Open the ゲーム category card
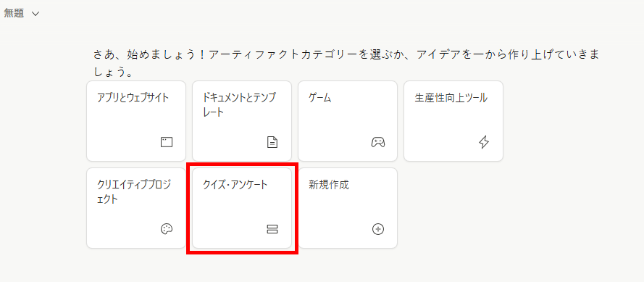This screenshot has width=644, height=282. point(348,121)
